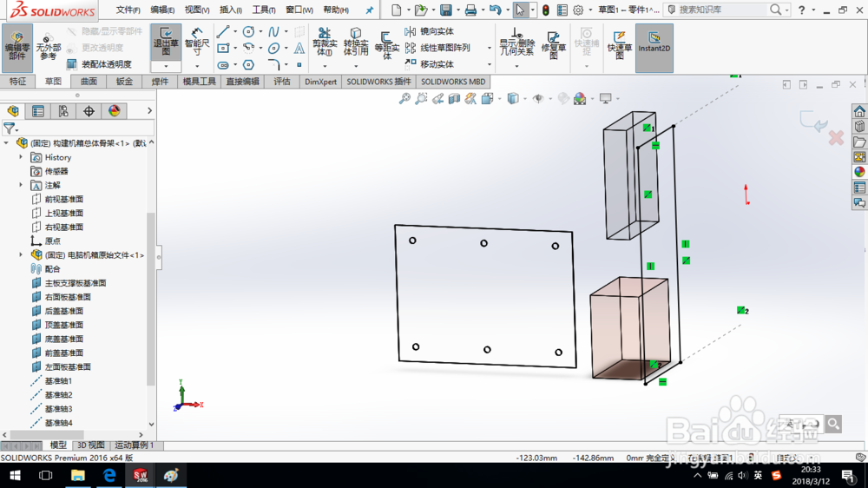Screen dimensions: 868x488
Task: Select the Sketch Fillet tool
Action: pyautogui.click(x=273, y=65)
